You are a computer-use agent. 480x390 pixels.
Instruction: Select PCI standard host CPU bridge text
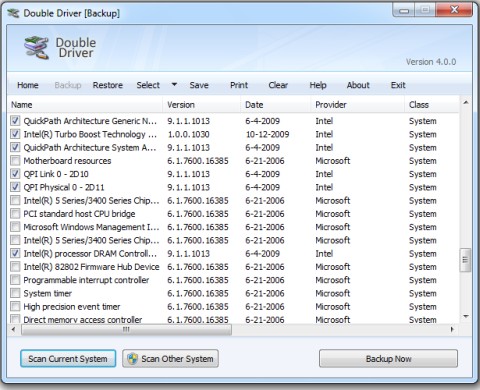point(79,214)
